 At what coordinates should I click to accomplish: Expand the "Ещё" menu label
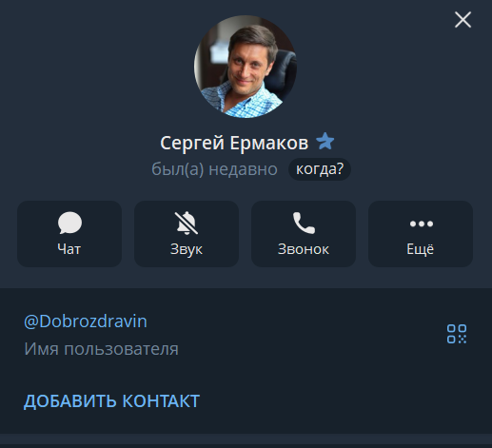[x=421, y=249]
